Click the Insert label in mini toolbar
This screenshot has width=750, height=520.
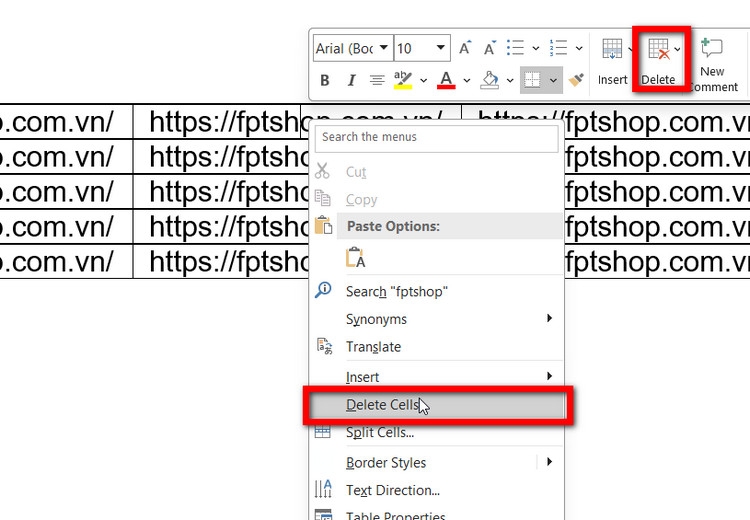pyautogui.click(x=612, y=79)
